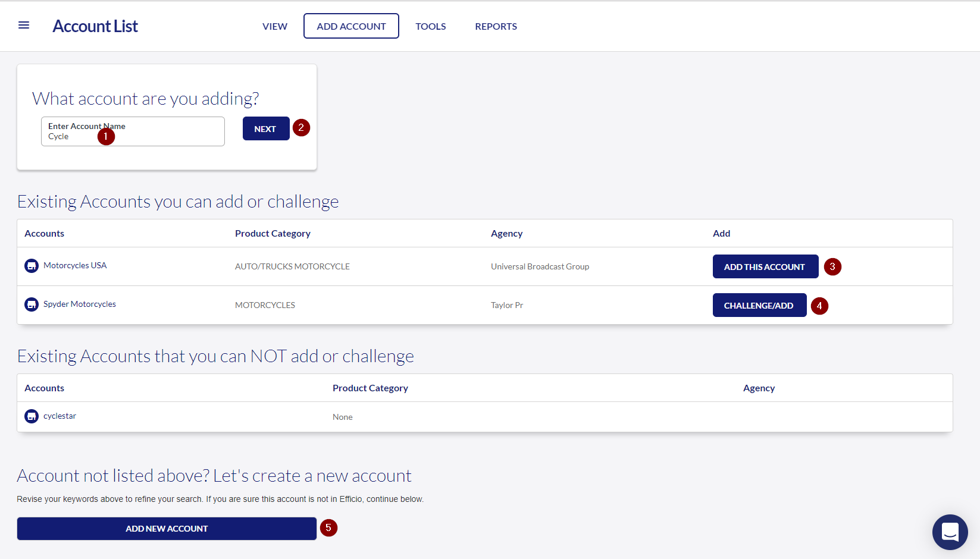The width and height of the screenshot is (980, 559).
Task: Select AUTO/TRUCKS MOTORCYCLE category text
Action: [292, 266]
